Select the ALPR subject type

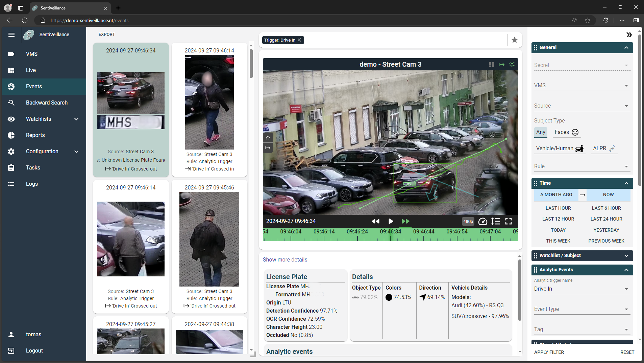[x=604, y=149]
